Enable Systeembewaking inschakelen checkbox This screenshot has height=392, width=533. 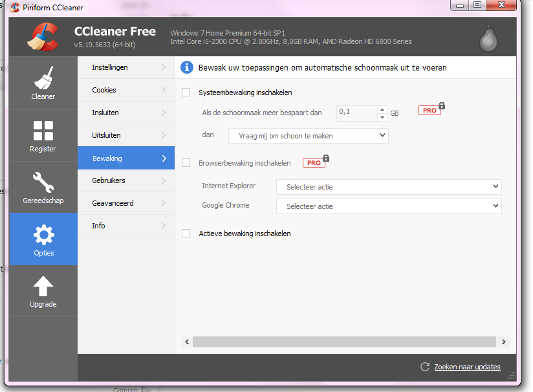click(x=186, y=93)
